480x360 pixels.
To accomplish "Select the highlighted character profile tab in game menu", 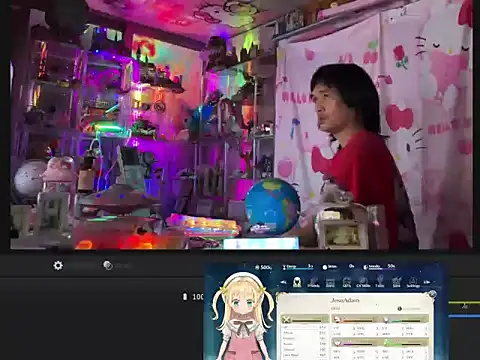I will (x=297, y=282).
